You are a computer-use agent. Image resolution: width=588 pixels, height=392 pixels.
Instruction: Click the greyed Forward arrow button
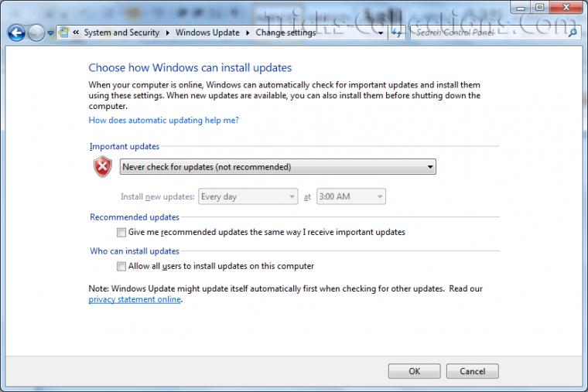36,33
